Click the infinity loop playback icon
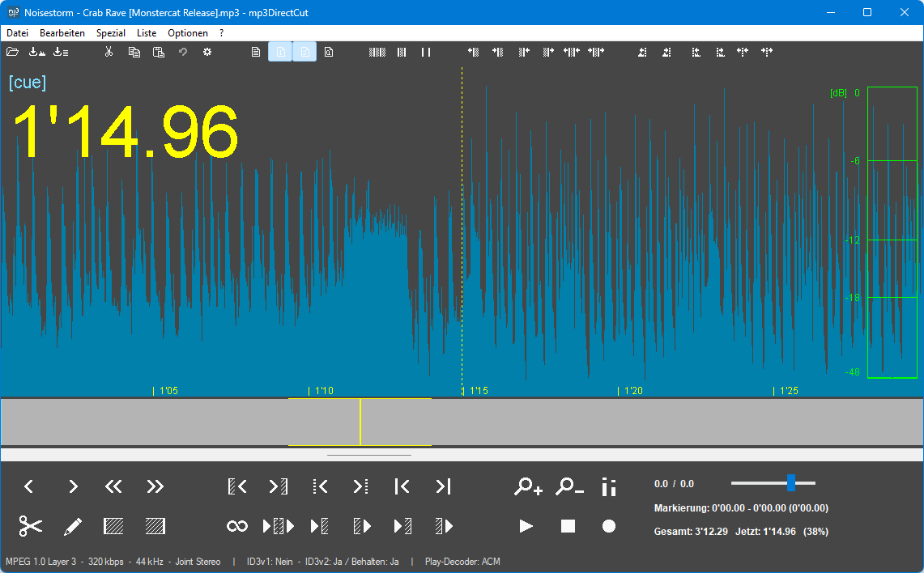 [x=236, y=526]
